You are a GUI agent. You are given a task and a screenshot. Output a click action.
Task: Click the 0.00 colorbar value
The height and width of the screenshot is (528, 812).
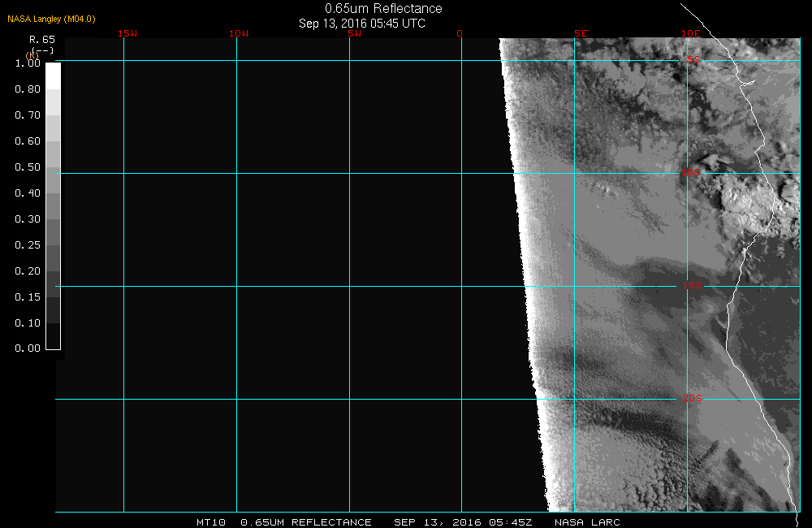pos(28,348)
